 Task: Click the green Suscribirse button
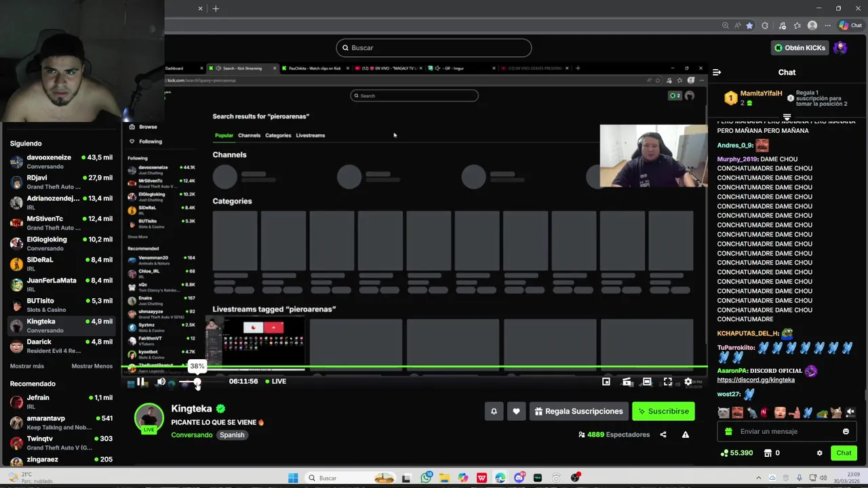point(663,411)
